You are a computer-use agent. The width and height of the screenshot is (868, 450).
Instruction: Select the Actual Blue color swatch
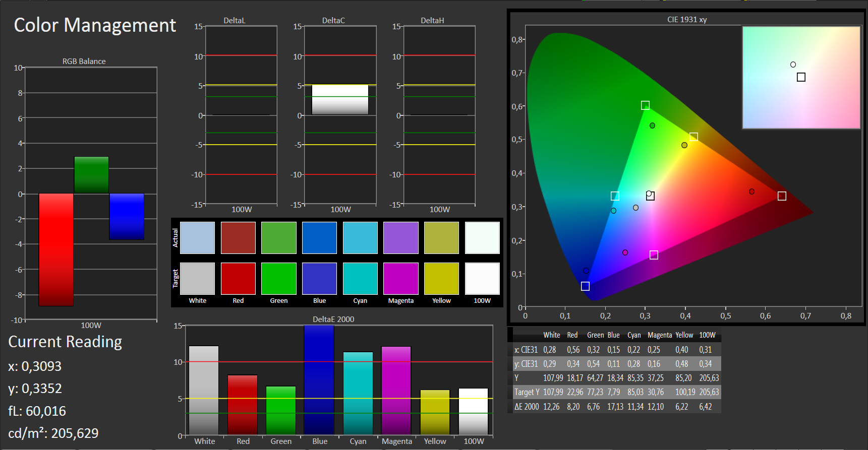click(319, 238)
